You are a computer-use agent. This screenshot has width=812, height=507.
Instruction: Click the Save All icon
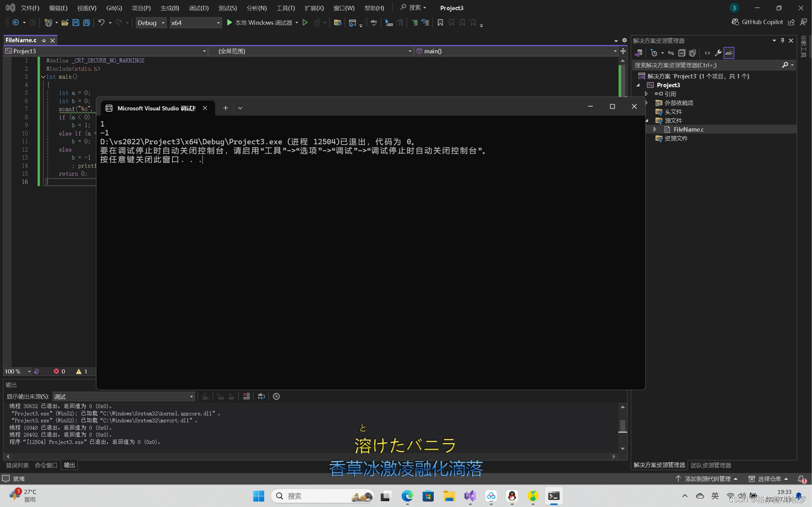(x=86, y=23)
